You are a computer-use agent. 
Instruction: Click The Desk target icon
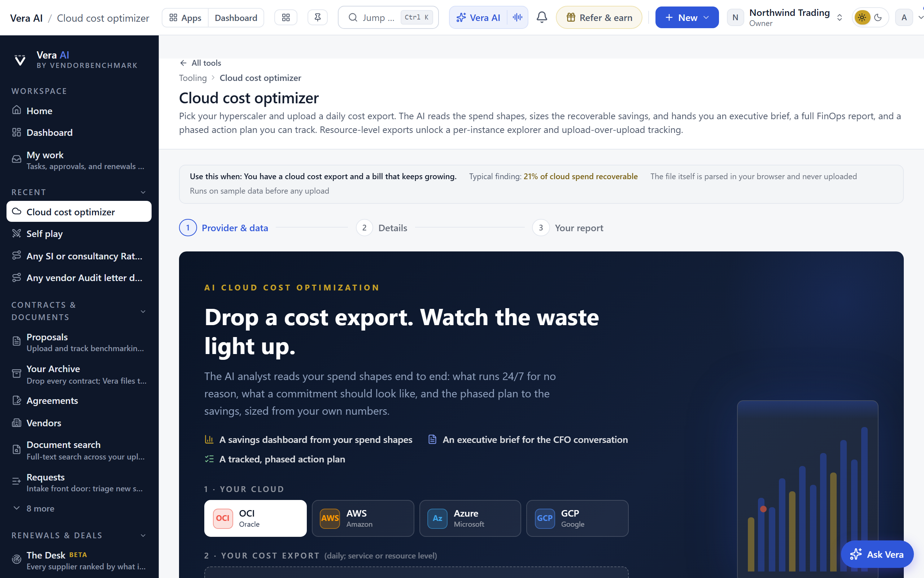[x=16, y=559]
